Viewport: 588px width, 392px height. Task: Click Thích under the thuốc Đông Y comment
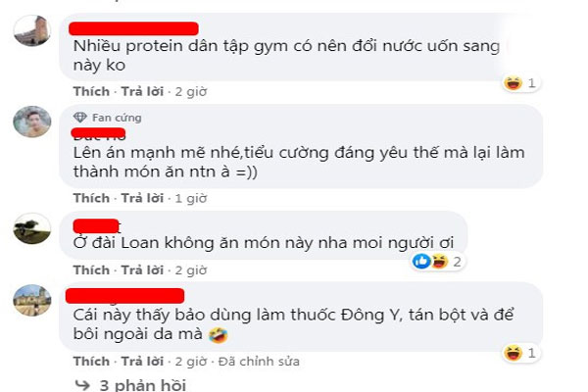(x=91, y=362)
